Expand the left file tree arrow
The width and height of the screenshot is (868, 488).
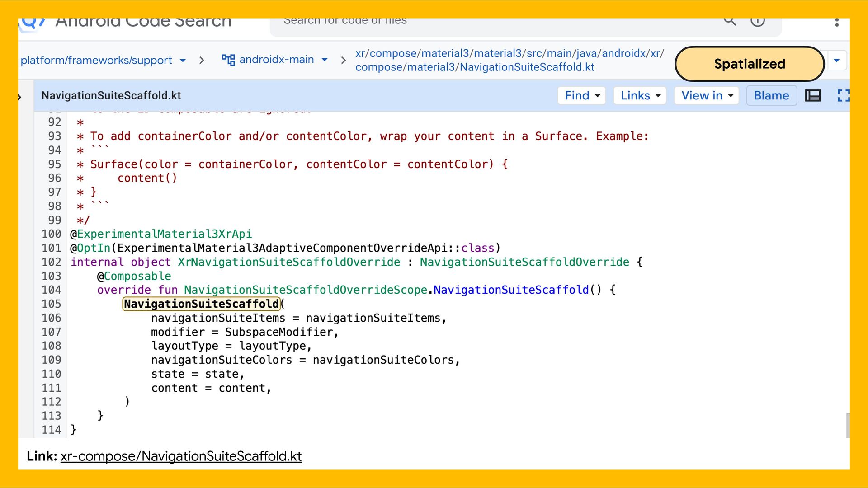click(x=20, y=97)
